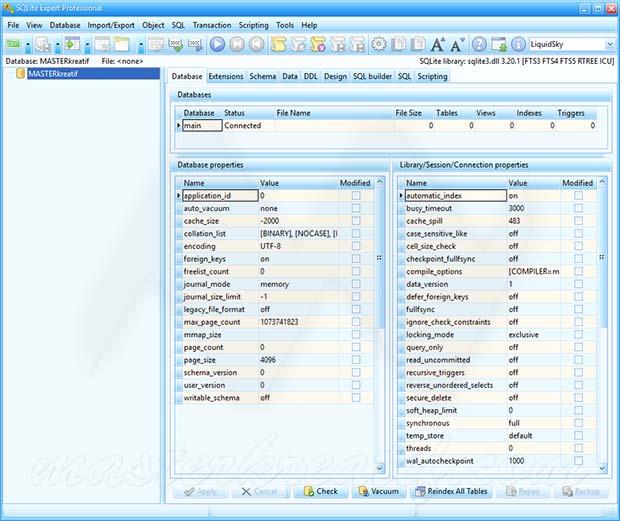Screen dimensions: 620x521
Task: Click the open database toolbar icon
Action: click(42, 44)
